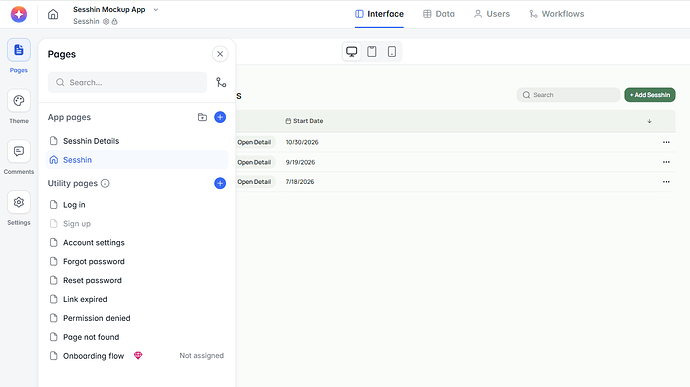Switch to desktop preview
This screenshot has width=690, height=387.
tap(352, 52)
